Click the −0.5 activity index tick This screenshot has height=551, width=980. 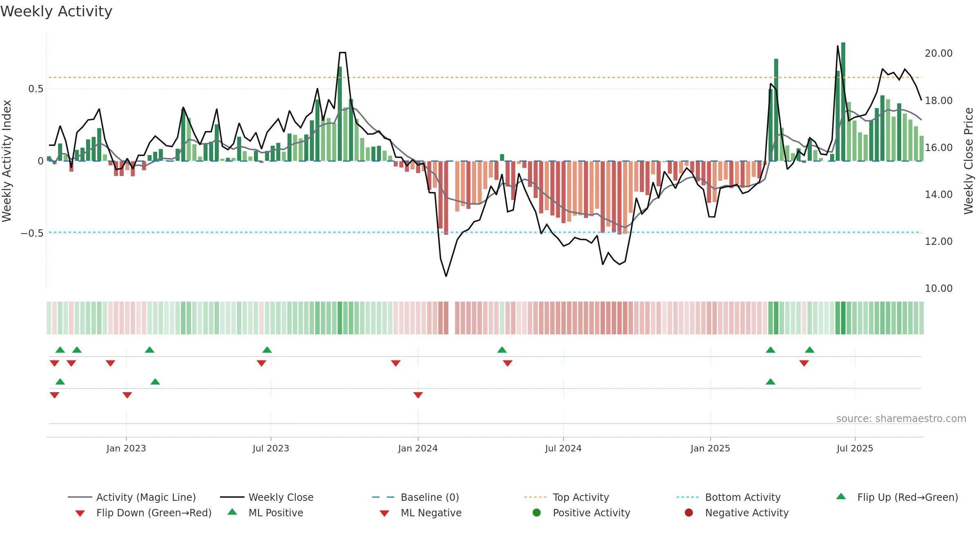click(32, 233)
